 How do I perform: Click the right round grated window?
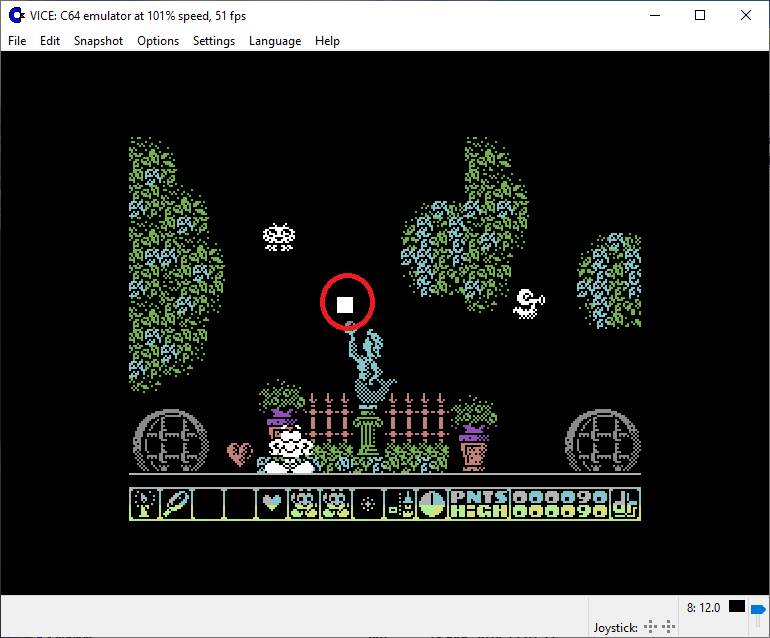point(603,441)
